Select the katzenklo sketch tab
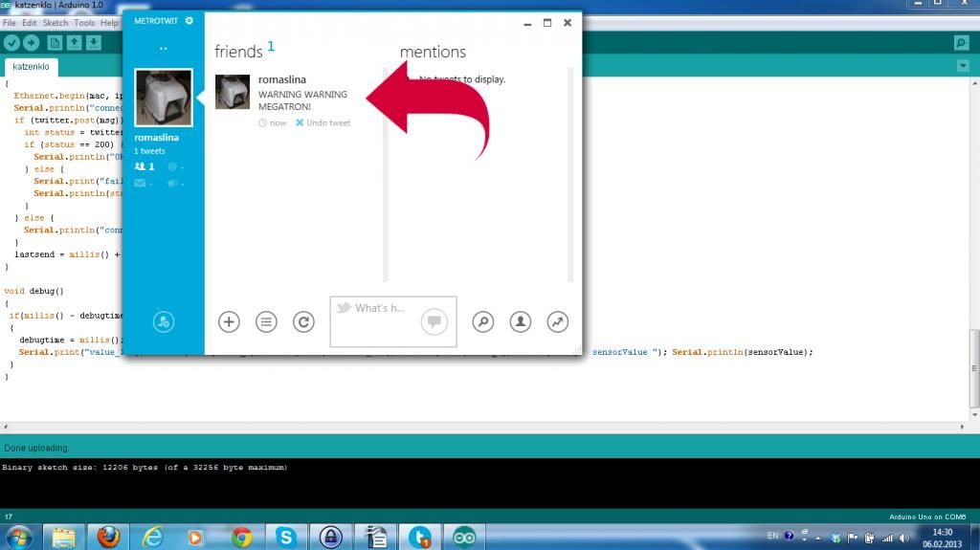This screenshot has height=550, width=980. point(31,66)
